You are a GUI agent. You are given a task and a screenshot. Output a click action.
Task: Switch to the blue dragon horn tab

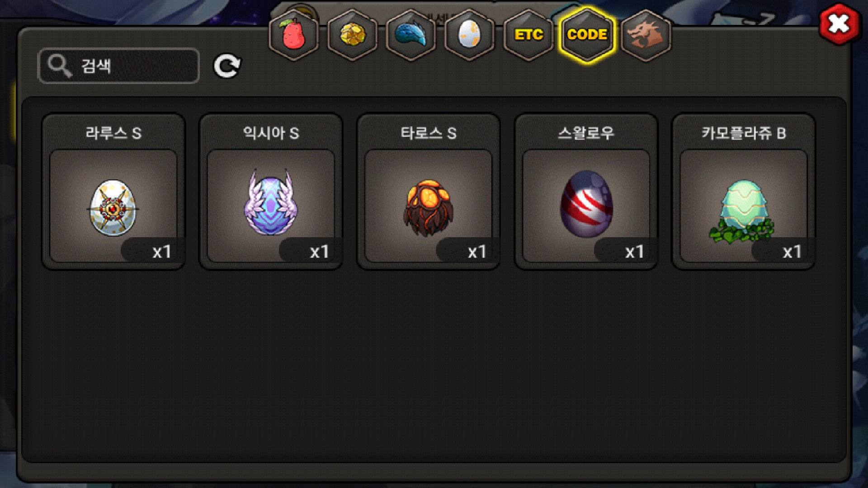411,35
